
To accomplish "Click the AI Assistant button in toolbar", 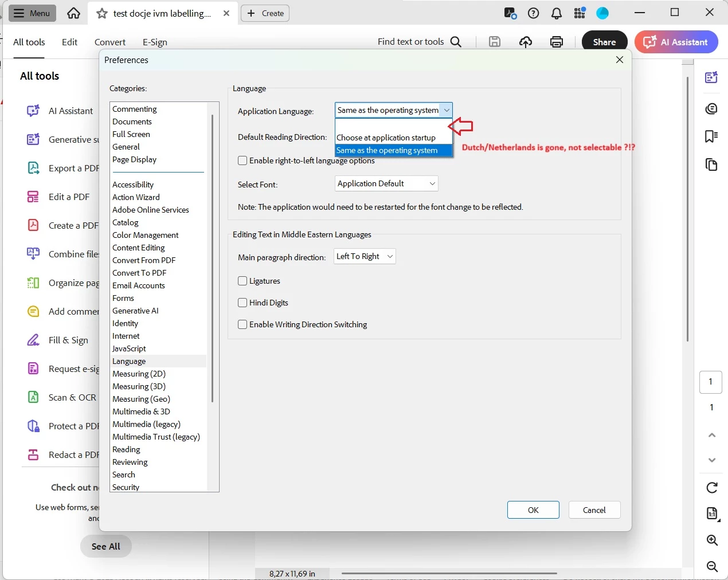I will click(x=676, y=42).
